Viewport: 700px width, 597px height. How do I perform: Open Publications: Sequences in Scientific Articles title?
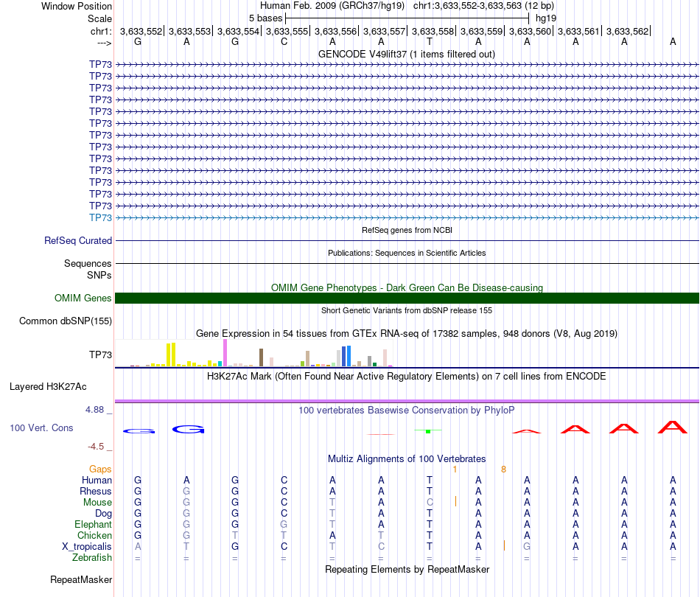point(407,253)
